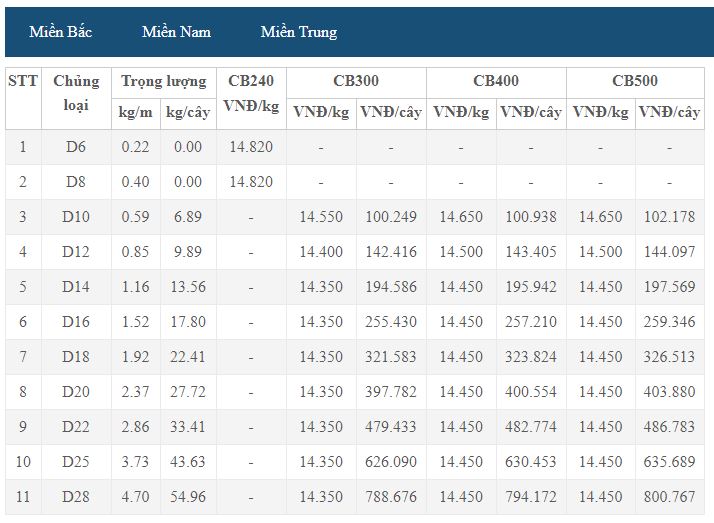Click the Trọng lượng header cell

click(x=163, y=81)
